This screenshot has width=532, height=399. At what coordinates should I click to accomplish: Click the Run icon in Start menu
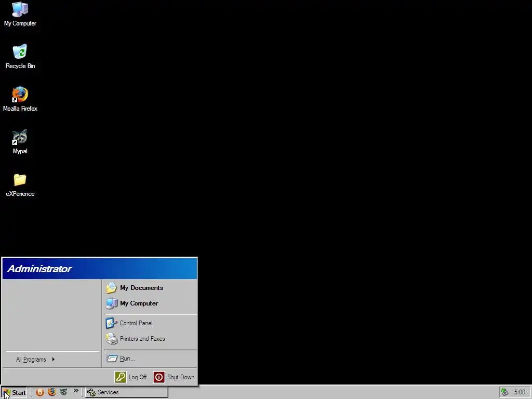112,358
